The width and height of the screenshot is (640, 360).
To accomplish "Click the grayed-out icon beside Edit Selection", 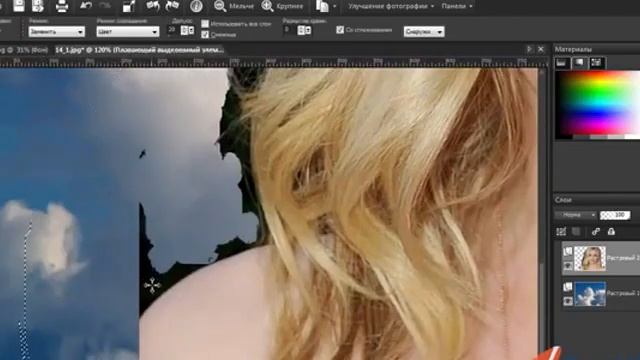I will coord(576,232).
